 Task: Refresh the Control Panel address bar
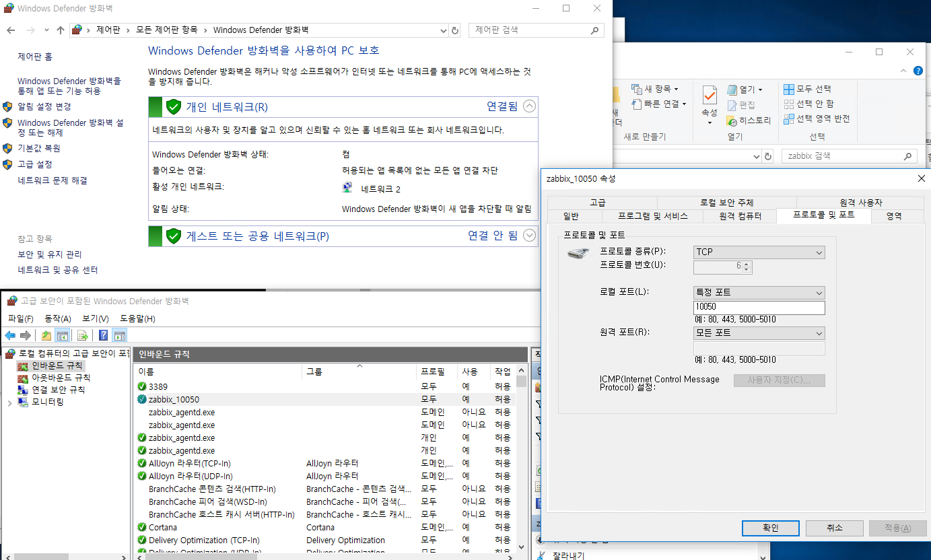tap(455, 30)
